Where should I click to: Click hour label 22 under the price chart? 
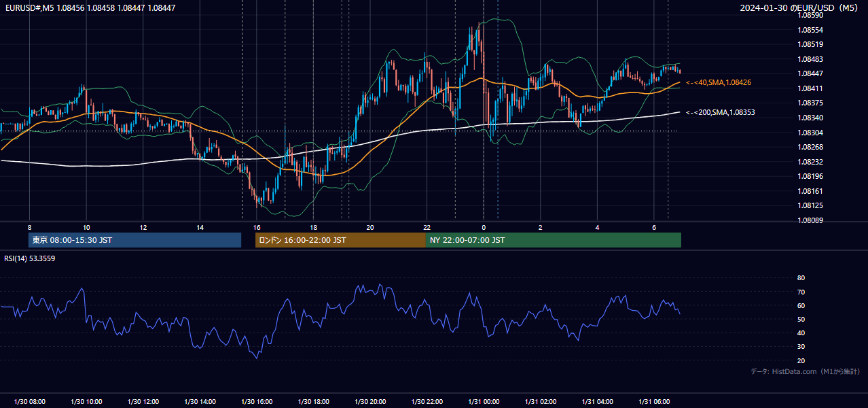coord(427,227)
